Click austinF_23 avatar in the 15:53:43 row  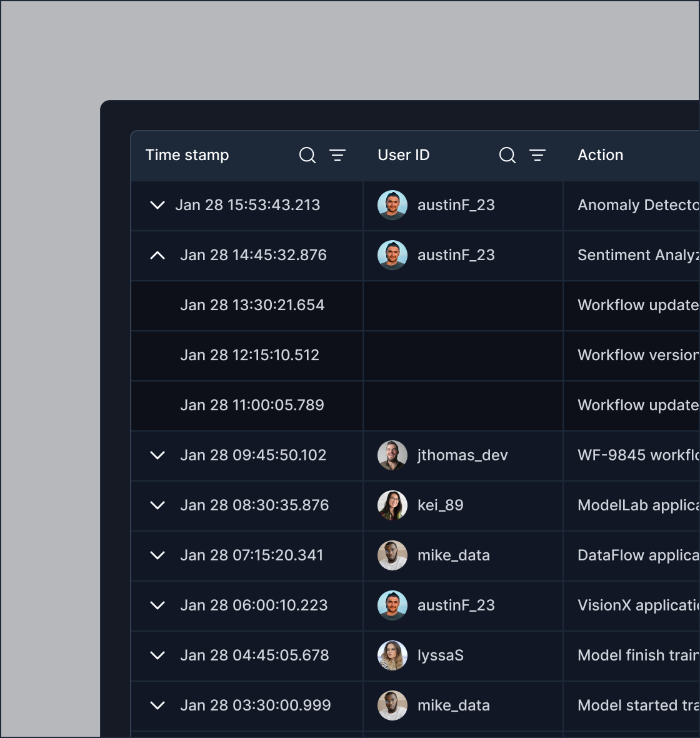392,205
